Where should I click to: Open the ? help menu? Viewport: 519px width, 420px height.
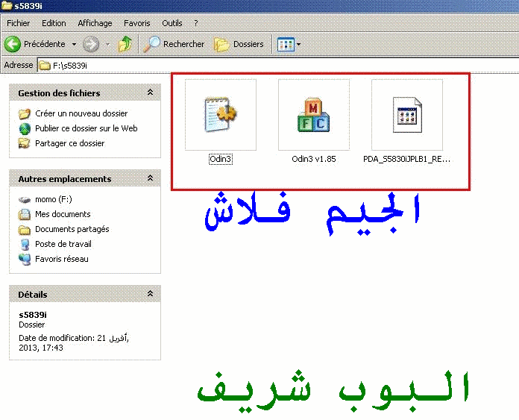[x=196, y=23]
